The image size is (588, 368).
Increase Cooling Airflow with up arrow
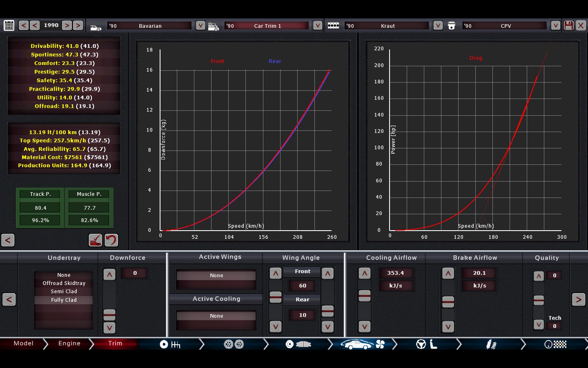pyautogui.click(x=365, y=274)
